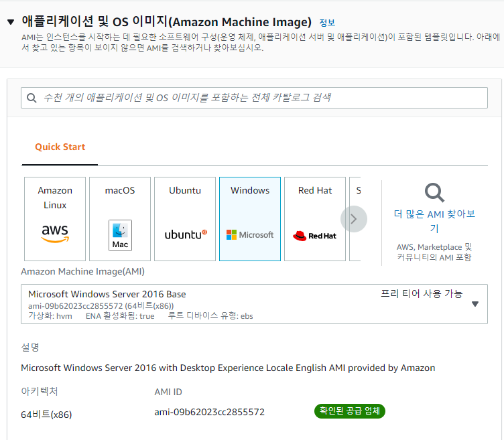Click the 아키텍처 label
The height and width of the screenshot is (440, 504).
click(x=40, y=391)
